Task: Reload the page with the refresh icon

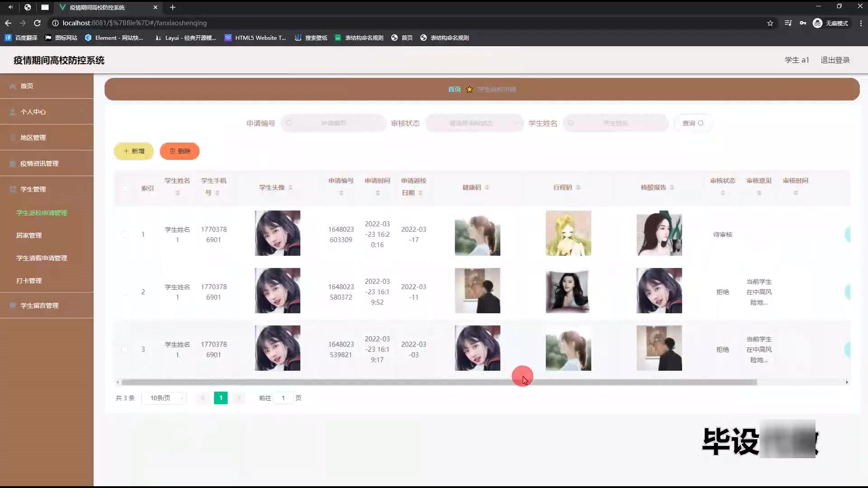Action: click(x=38, y=23)
